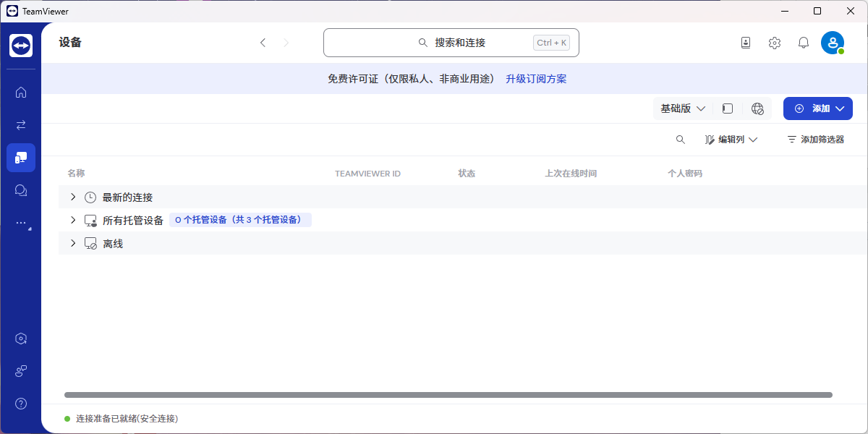Select the 所有托管设备 row label
The image size is (868, 434).
click(133, 221)
